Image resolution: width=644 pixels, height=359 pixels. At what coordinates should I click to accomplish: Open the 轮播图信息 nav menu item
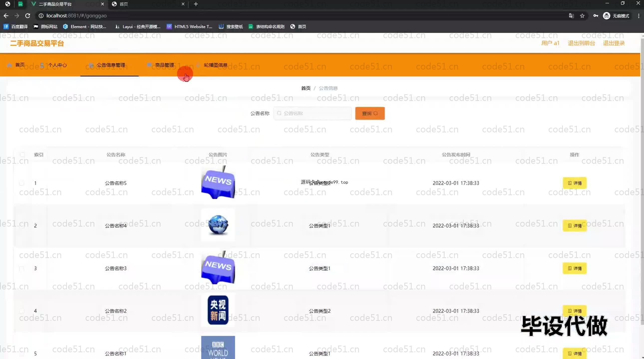point(212,65)
